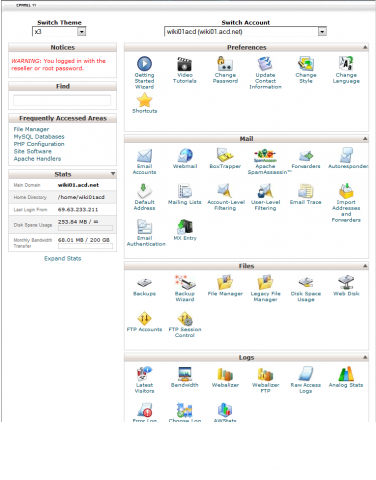Image resolution: width=376 pixels, height=480 pixels.
Task: Open Change Language
Action: 346,70
